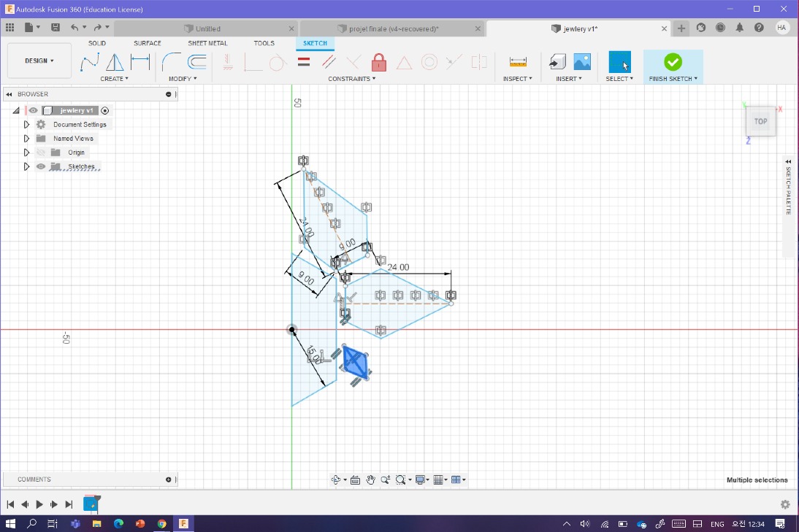Open the Help question mark icon
Image resolution: width=799 pixels, height=532 pixels.
click(x=759, y=28)
